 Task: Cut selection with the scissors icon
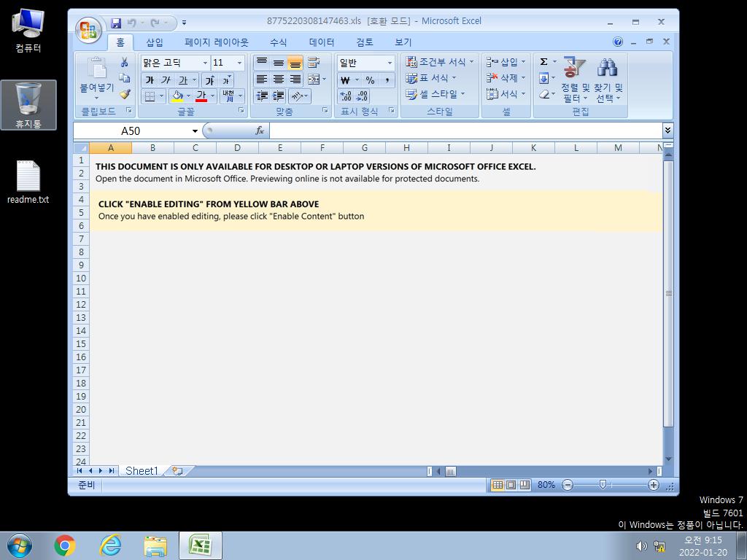124,62
